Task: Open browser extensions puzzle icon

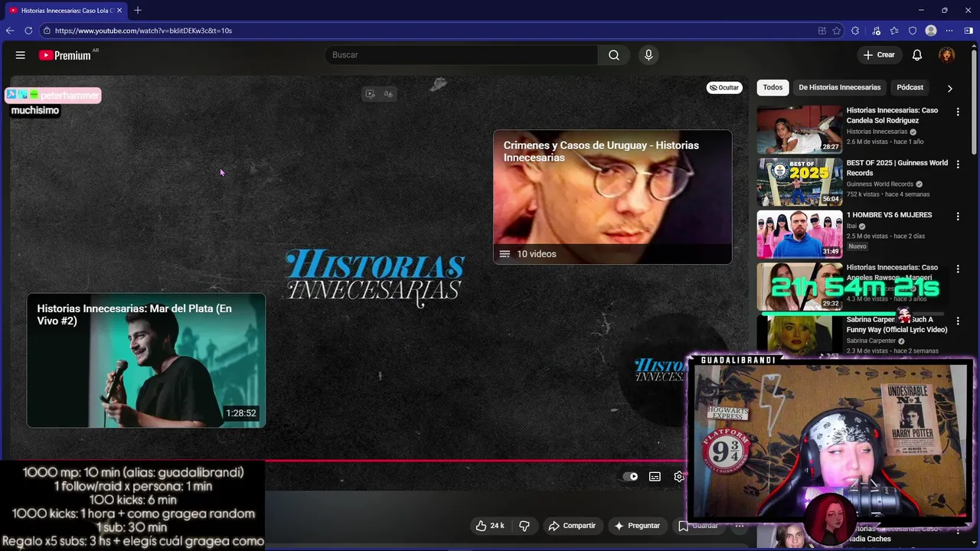Action: point(855,31)
